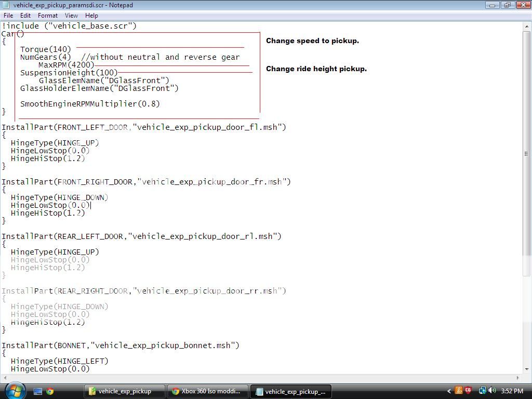Screen dimensions: 532x399
Task: Click the horizontal scrollbar right arrow
Action: pyautogui.click(x=518, y=378)
